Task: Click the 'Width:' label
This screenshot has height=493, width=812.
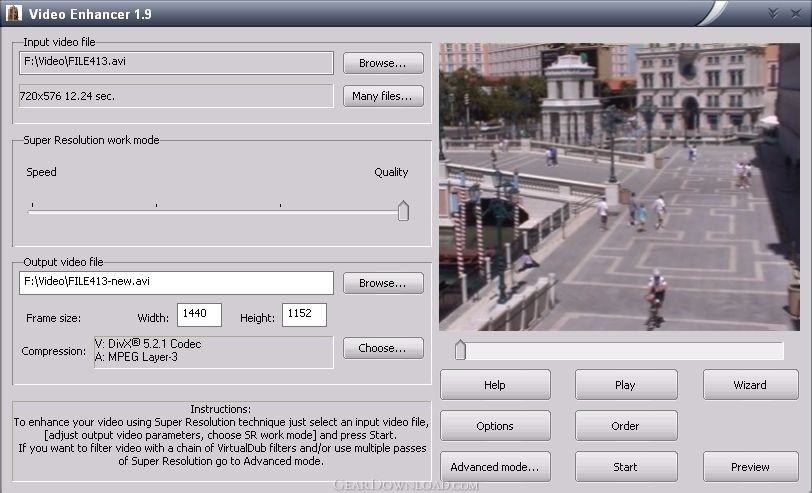Action: click(153, 318)
